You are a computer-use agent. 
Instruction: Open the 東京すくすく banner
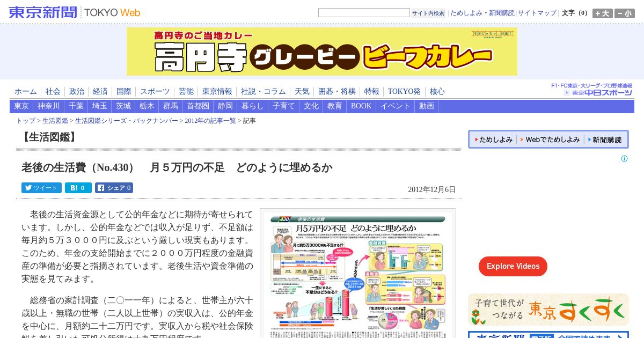[548, 310]
